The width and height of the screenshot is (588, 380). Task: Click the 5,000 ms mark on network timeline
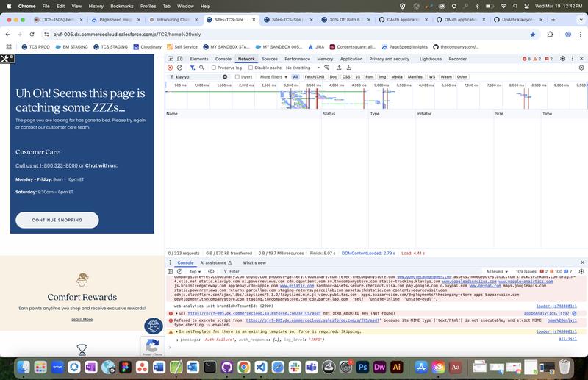(381, 85)
